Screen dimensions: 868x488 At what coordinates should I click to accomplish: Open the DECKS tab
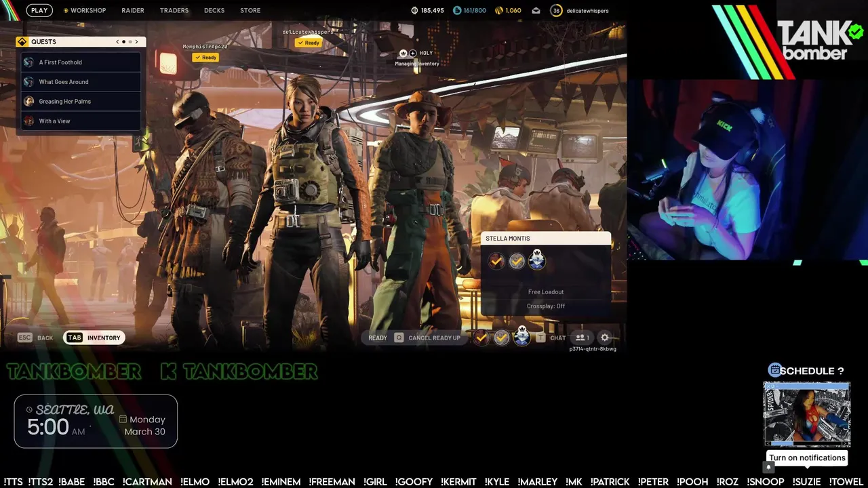coord(214,10)
